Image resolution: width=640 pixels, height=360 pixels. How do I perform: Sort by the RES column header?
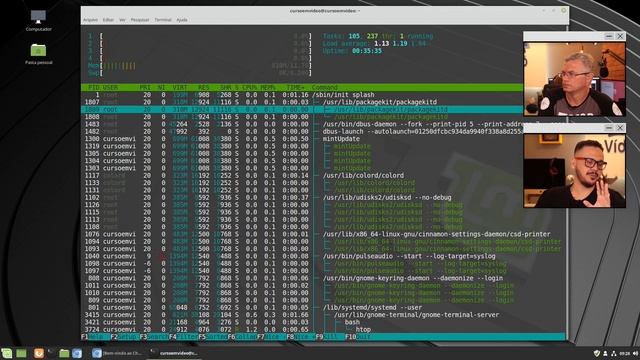[204, 87]
